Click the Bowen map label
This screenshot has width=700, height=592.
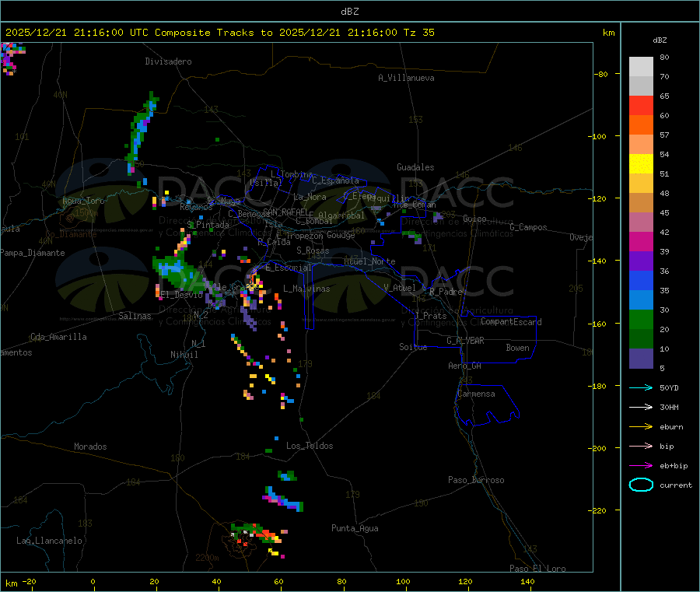point(518,348)
